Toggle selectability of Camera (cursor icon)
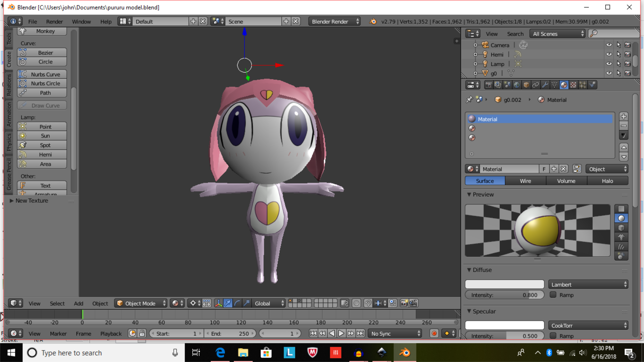Screen dimensions: 644x362 (x=619, y=45)
